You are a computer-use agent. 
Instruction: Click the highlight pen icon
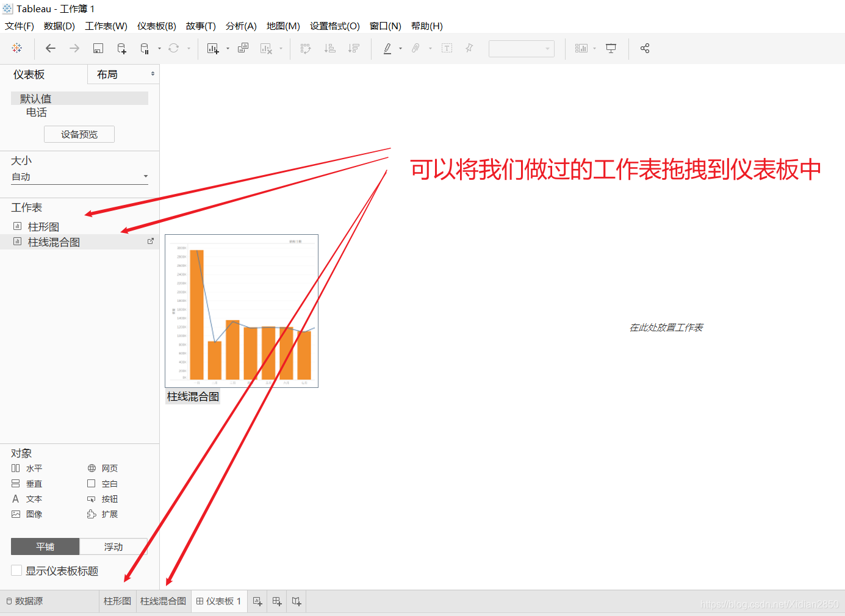[387, 48]
